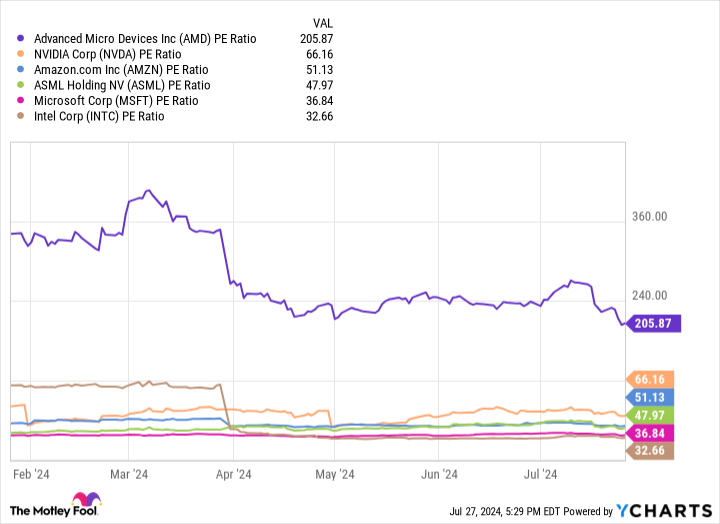Click the Feb '24 x-axis label
Viewport: 720px width, 524px height.
click(x=31, y=474)
